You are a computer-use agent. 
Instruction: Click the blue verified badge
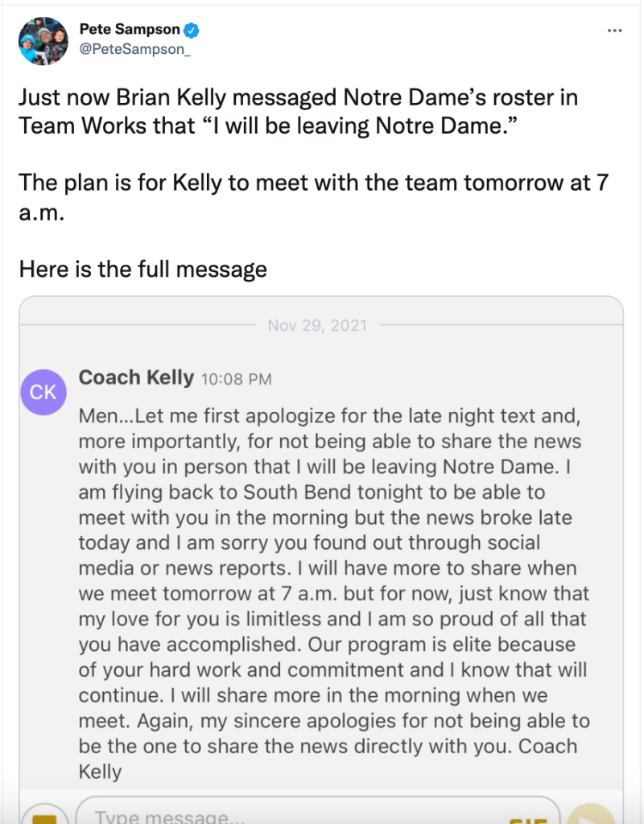tap(192, 31)
